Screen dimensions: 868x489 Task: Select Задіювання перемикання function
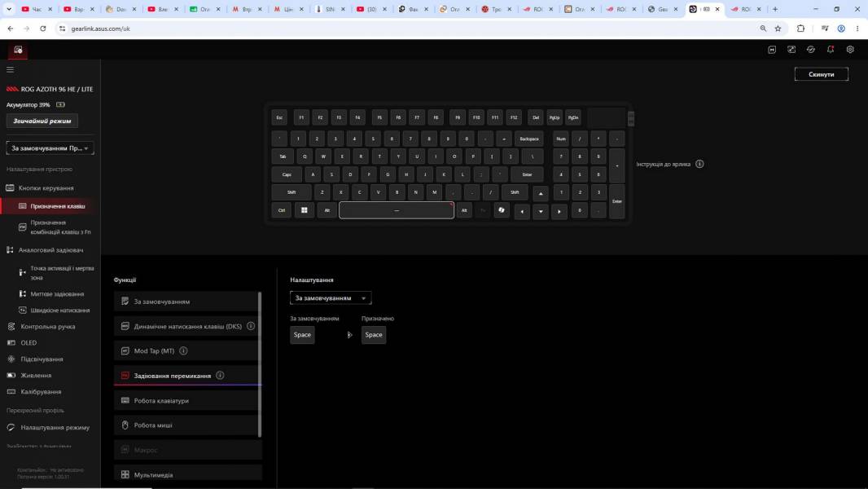click(186, 376)
